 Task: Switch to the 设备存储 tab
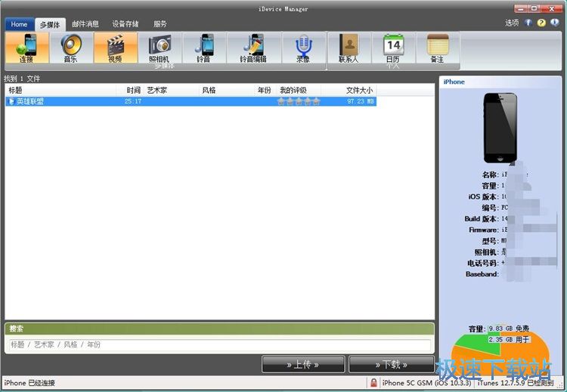pos(125,24)
